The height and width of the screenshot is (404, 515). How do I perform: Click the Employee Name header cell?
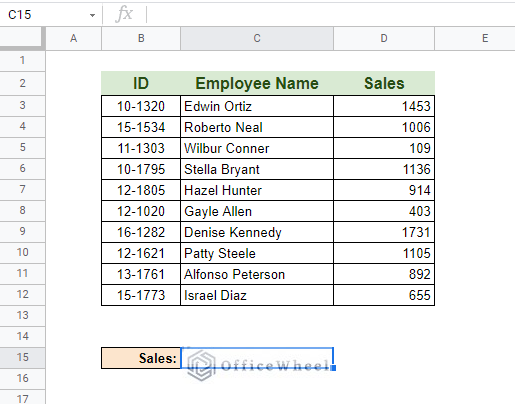(x=257, y=83)
